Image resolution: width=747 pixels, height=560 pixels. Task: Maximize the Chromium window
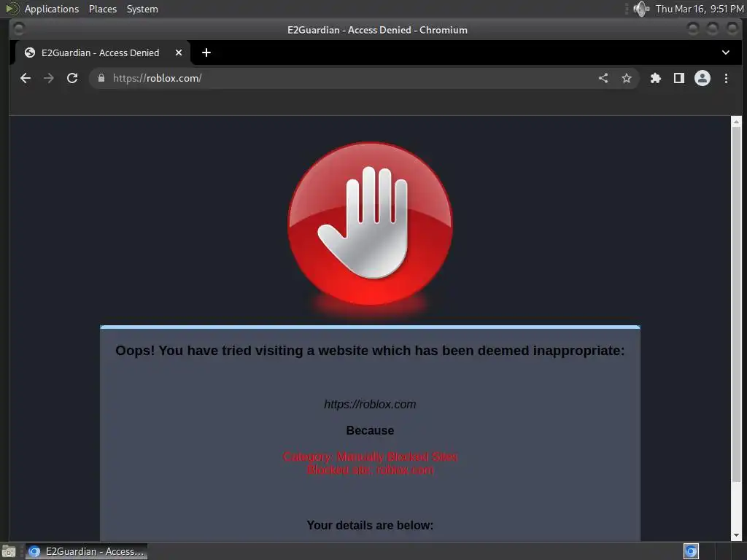coord(713,29)
